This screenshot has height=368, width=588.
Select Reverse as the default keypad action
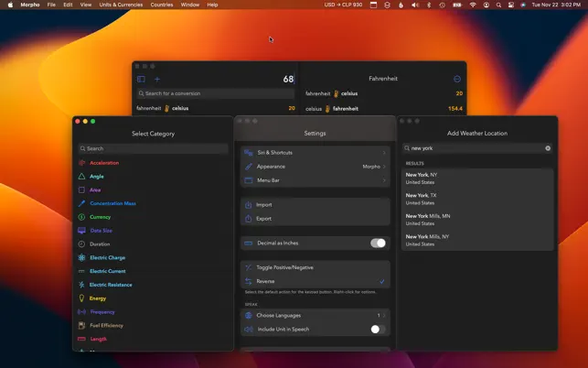coord(315,281)
